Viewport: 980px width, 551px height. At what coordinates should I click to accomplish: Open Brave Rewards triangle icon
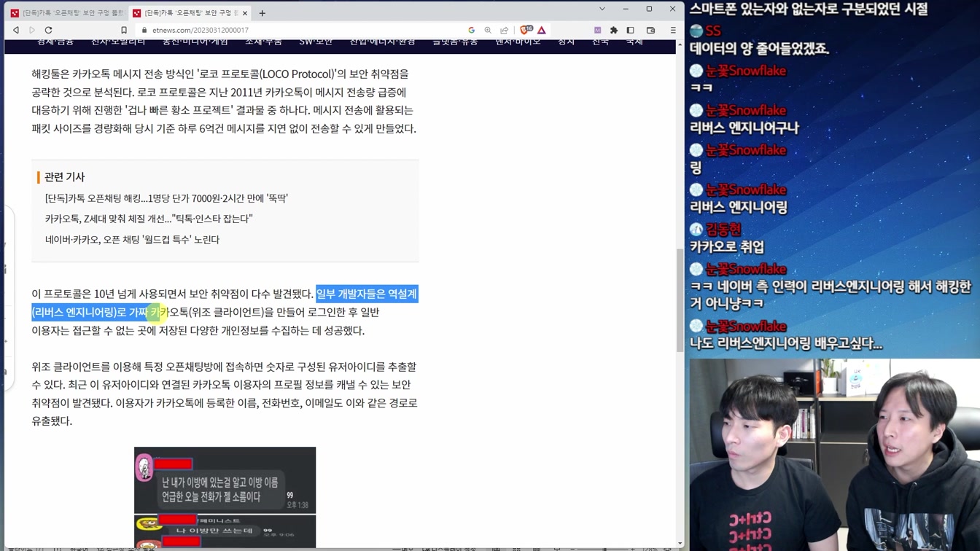coord(542,31)
